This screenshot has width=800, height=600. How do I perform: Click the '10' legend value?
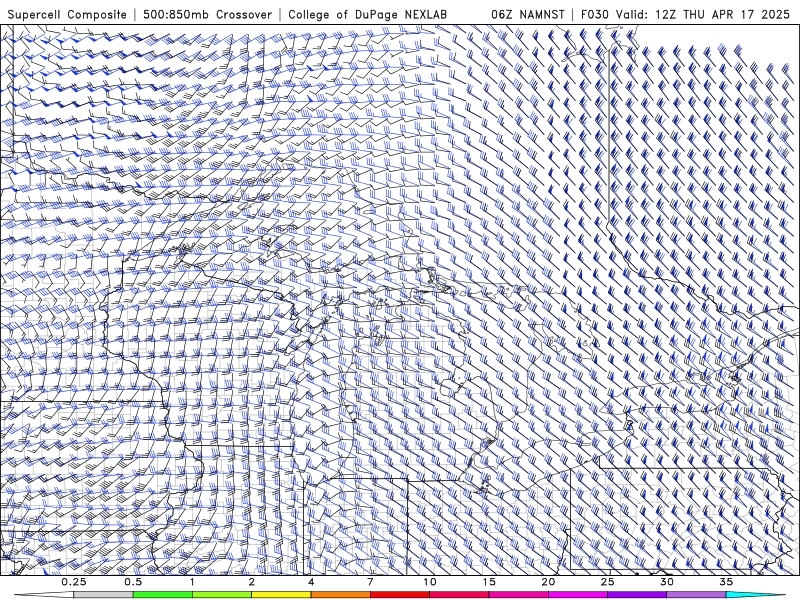click(430, 582)
